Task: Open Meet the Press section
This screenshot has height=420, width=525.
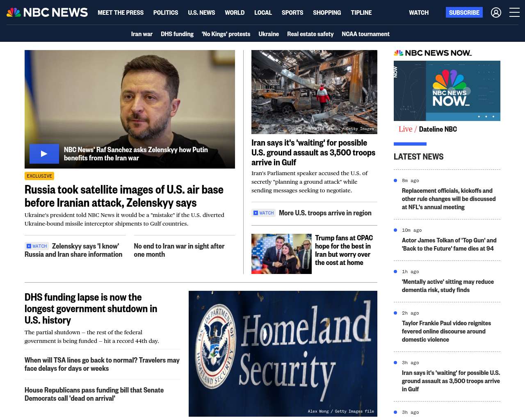Action: [x=121, y=13]
